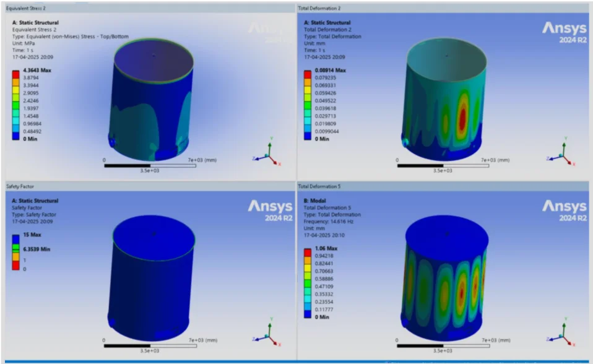Image resolution: width=593 pixels, height=364 pixels.
Task: Click the red 4.3643 Max legend swatch
Action: point(15,74)
